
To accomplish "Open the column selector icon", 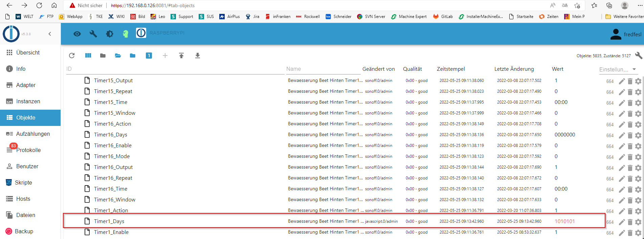I will [88, 56].
